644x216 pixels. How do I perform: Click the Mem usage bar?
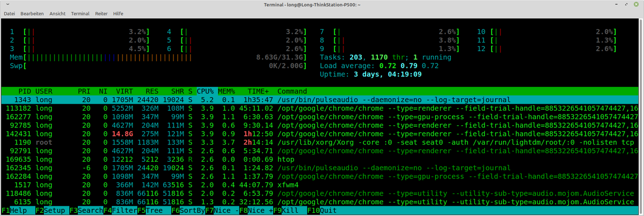point(158,57)
